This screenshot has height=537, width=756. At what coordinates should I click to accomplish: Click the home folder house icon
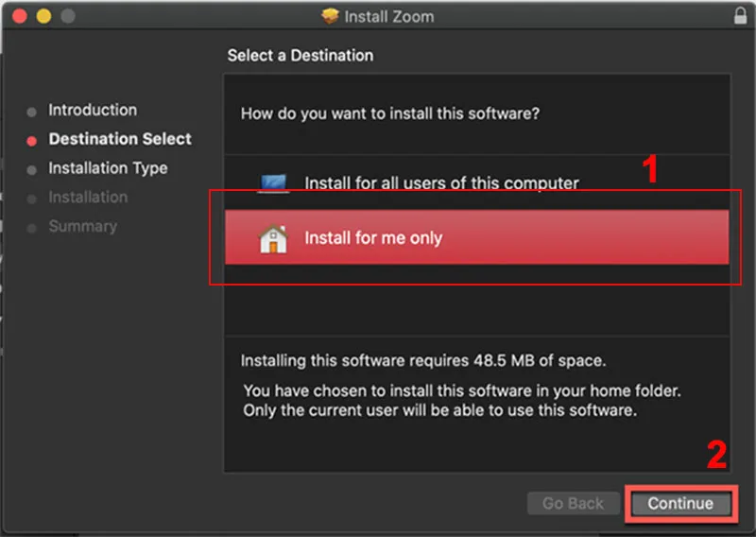[x=273, y=238]
